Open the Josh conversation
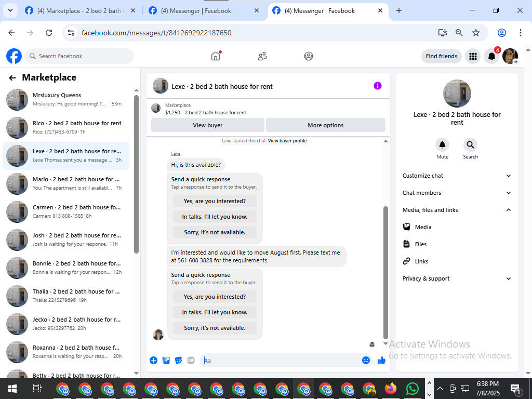Viewport: 532px width, 399px height. [66, 240]
